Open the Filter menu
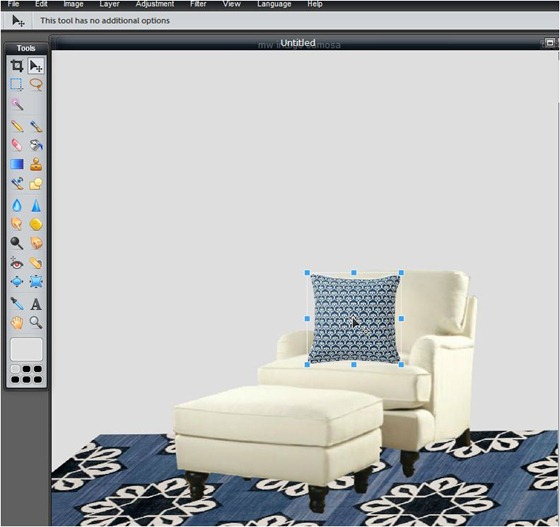The image size is (560, 527). point(198,4)
